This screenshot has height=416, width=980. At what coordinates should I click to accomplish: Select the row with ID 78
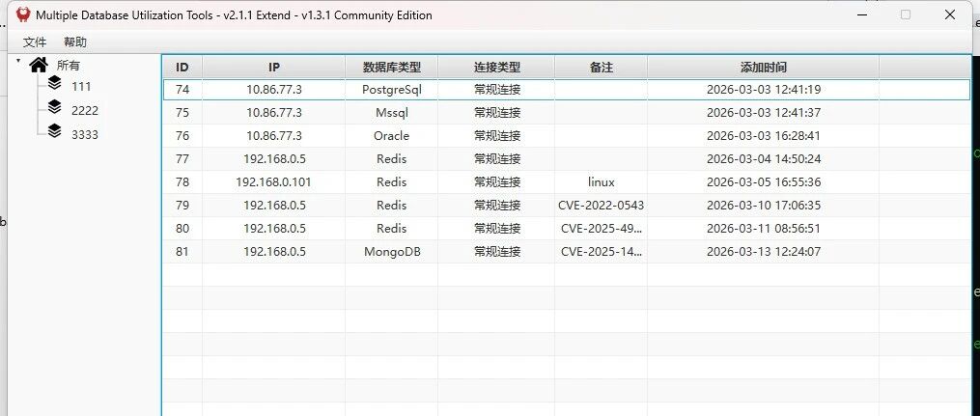click(x=566, y=181)
